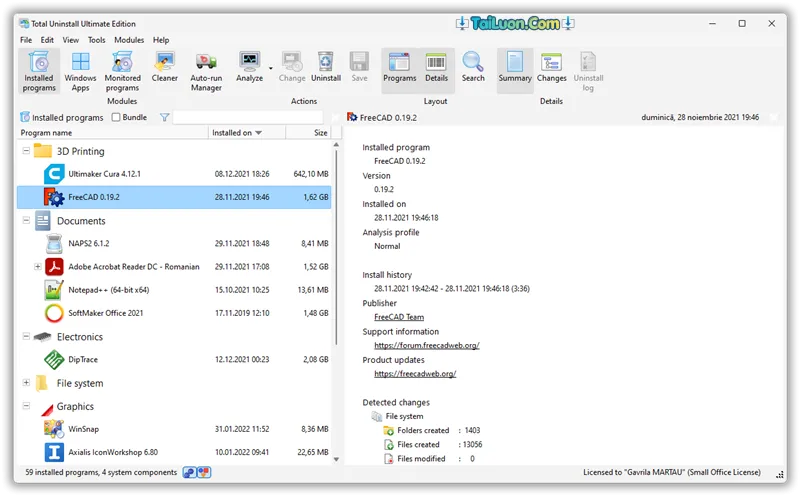
Task: Click the Adobe Acrobat Reader icon
Action: 54,266
